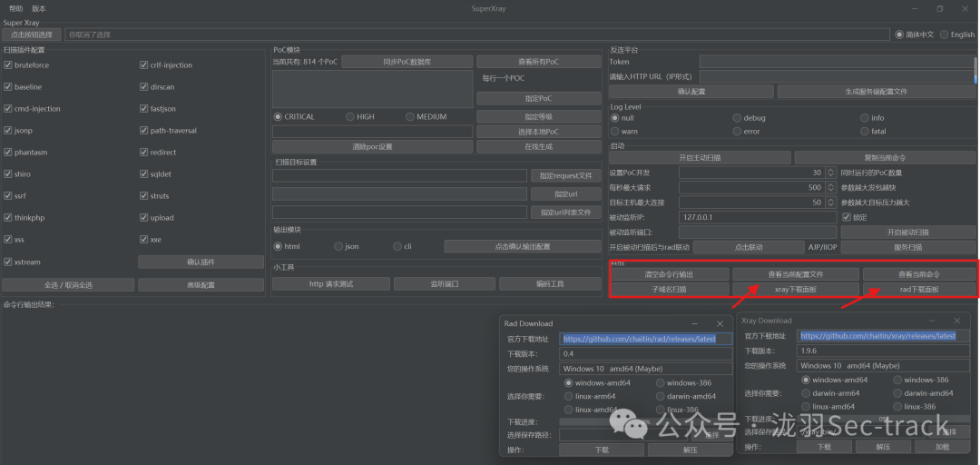
Task: Uncheck the jsonp plugin
Action: (8, 131)
